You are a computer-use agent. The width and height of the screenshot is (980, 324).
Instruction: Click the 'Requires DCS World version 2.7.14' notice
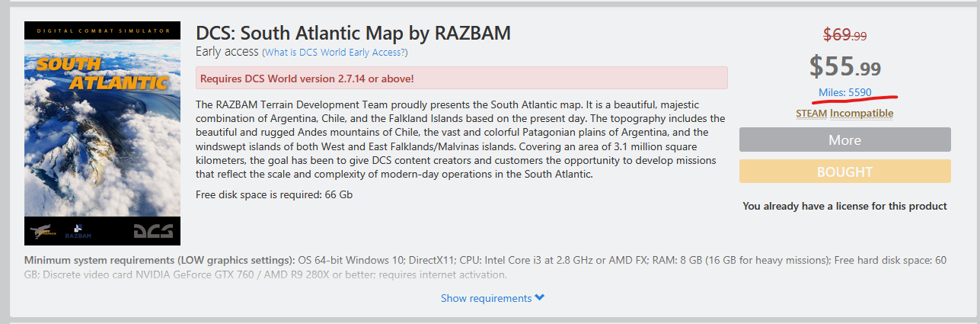(461, 78)
